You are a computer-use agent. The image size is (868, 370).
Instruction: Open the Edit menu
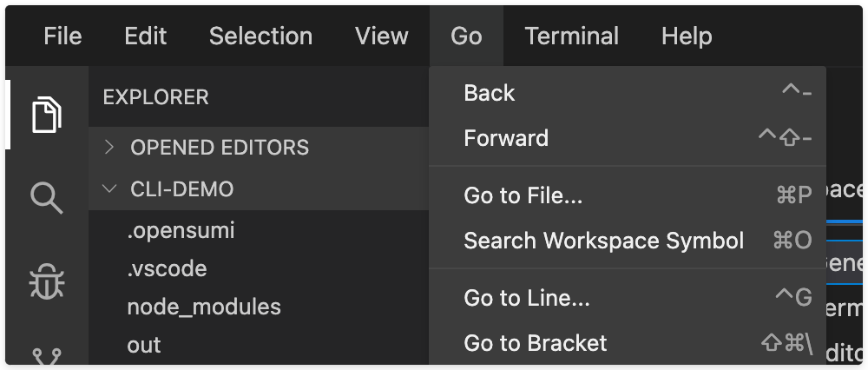(145, 36)
